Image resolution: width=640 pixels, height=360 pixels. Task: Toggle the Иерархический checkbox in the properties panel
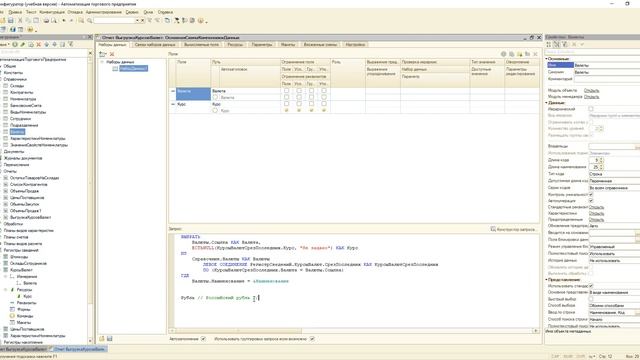tap(591, 109)
